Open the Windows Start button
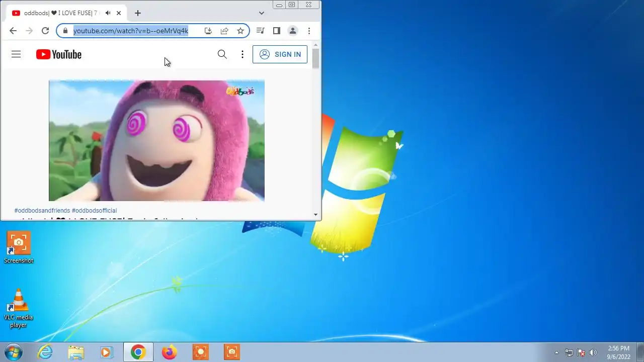644x362 pixels. pyautogui.click(x=14, y=352)
